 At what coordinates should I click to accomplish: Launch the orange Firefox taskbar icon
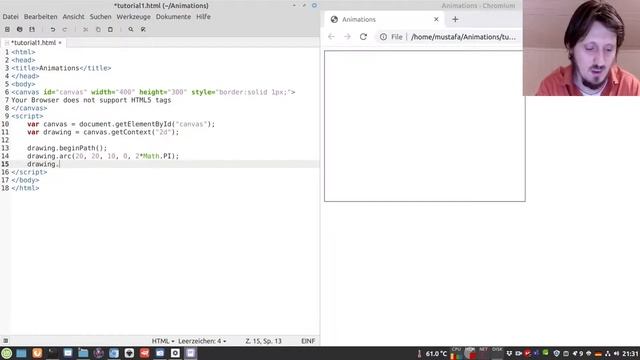coord(37,353)
